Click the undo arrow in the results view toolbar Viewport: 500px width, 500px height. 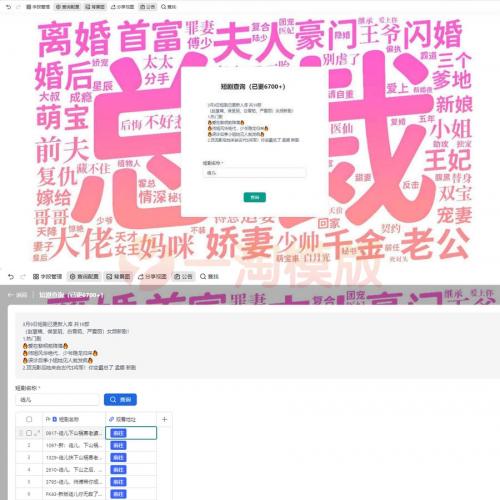tap(11, 277)
